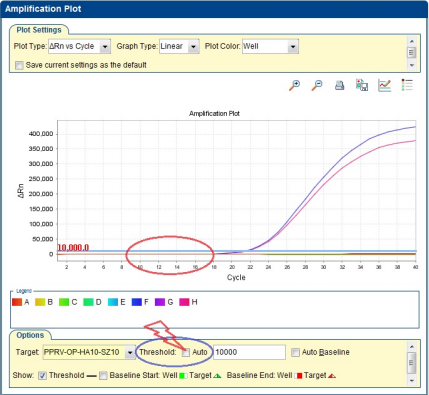This screenshot has height=395, width=429.
Task: Click the zoom out magnifier icon
Action: (x=317, y=85)
